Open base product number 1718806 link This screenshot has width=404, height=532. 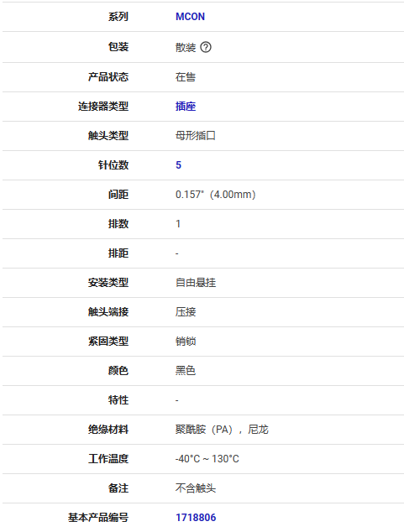pos(196,518)
